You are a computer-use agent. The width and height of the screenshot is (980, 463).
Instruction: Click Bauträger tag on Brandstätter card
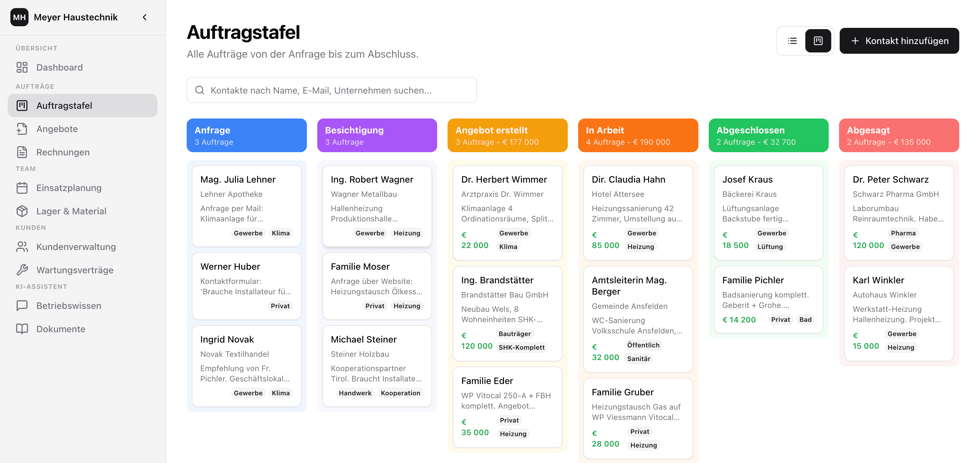click(514, 334)
